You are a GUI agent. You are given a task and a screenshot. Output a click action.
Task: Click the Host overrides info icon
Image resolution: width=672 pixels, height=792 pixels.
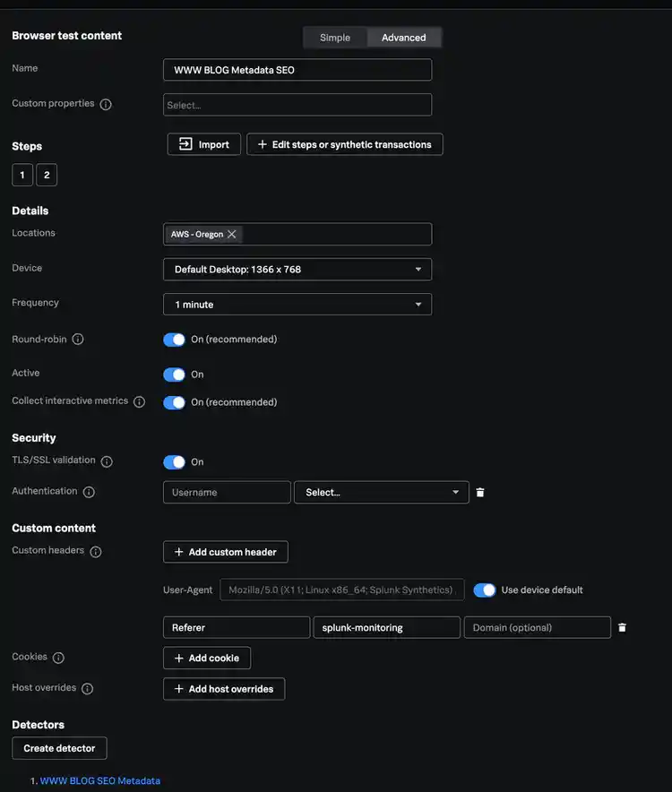tap(87, 689)
